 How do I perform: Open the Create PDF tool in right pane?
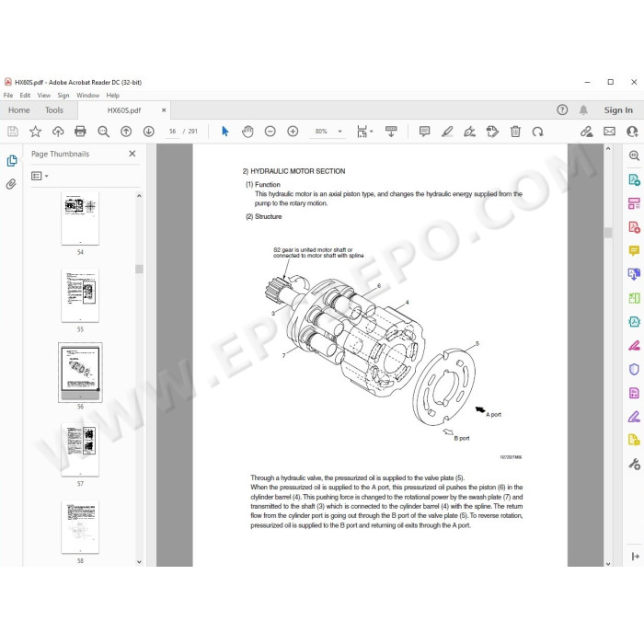pos(634,226)
